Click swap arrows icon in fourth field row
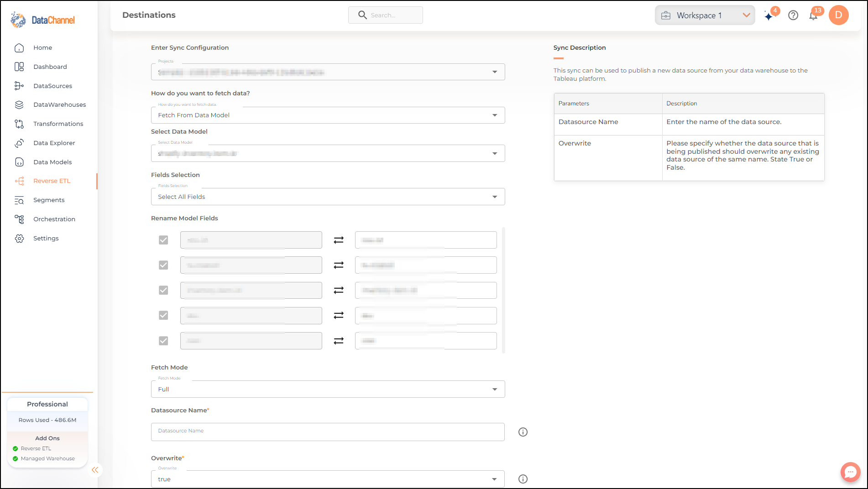Screen dimensions: 868x489 (x=339, y=315)
